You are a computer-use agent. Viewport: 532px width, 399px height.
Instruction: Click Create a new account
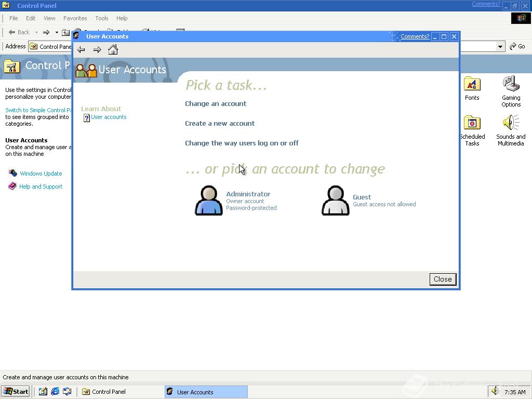[220, 124]
